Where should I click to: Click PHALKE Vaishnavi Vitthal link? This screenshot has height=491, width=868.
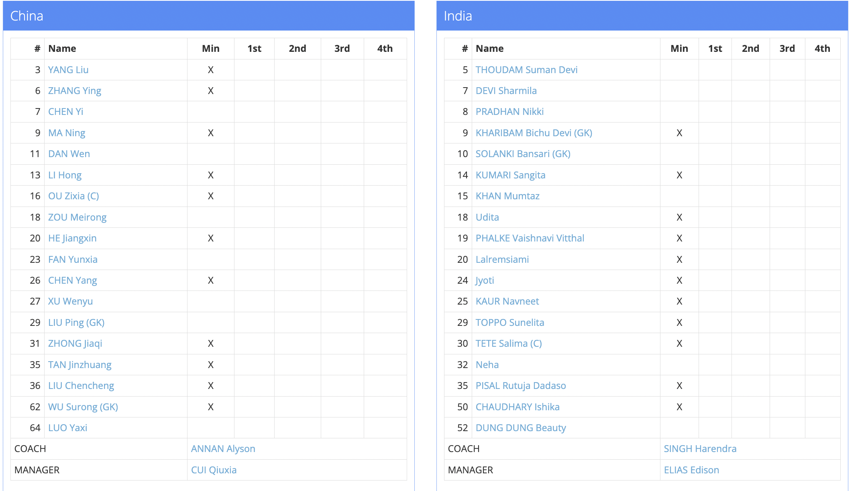pyautogui.click(x=530, y=238)
